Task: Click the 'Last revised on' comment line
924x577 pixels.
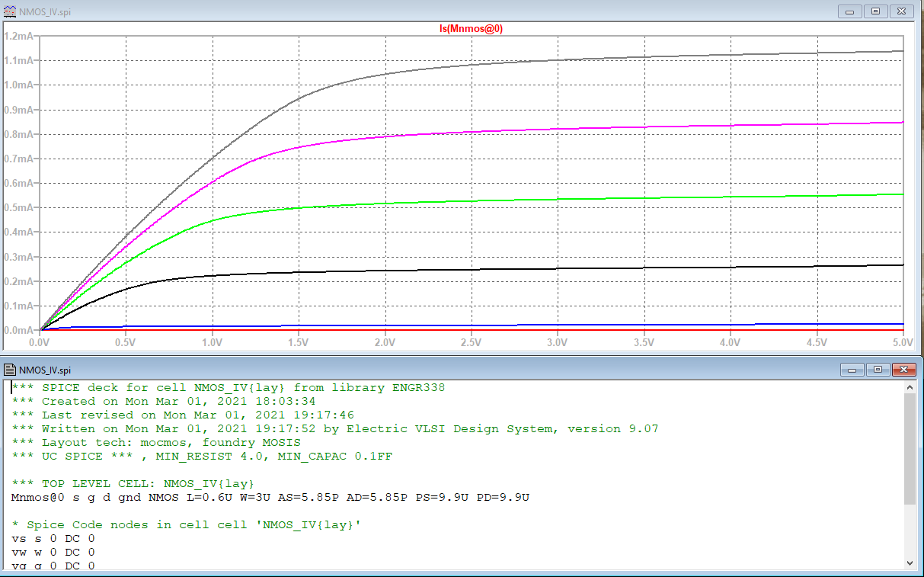Action: click(183, 415)
